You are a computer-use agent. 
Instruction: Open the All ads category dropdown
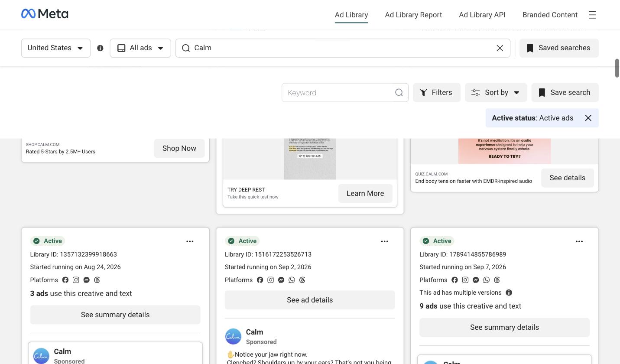click(x=140, y=48)
